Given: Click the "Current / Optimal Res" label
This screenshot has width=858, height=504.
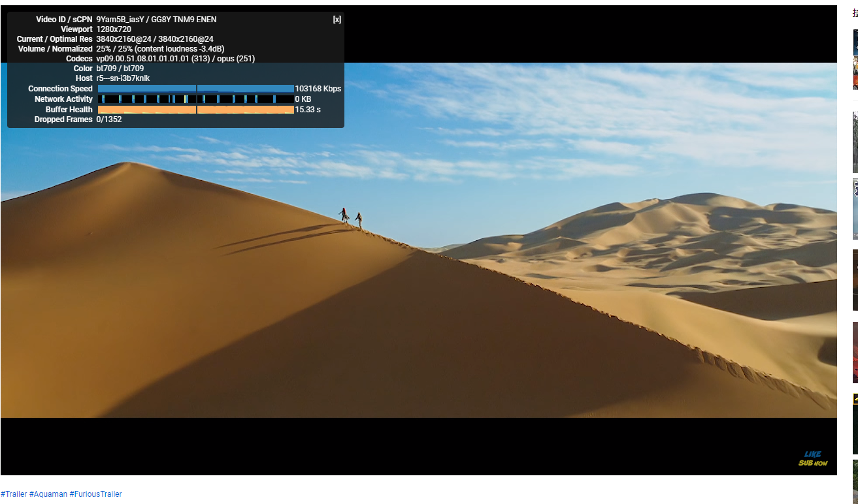Looking at the screenshot, I should [x=55, y=39].
